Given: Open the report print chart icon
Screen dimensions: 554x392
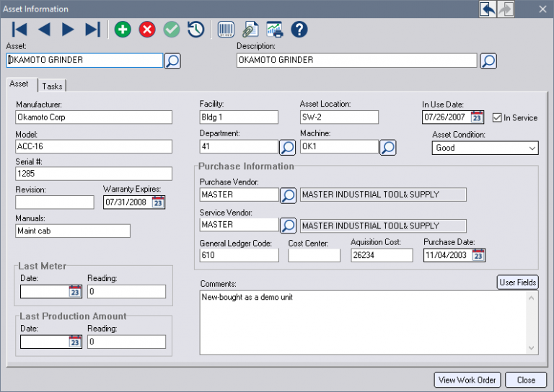Looking at the screenshot, I should (275, 30).
